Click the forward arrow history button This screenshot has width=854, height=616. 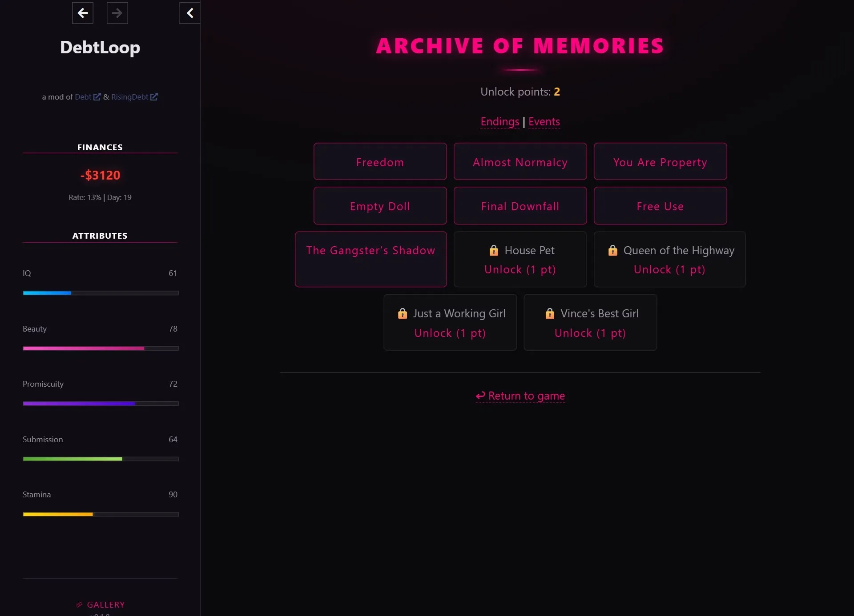[117, 13]
